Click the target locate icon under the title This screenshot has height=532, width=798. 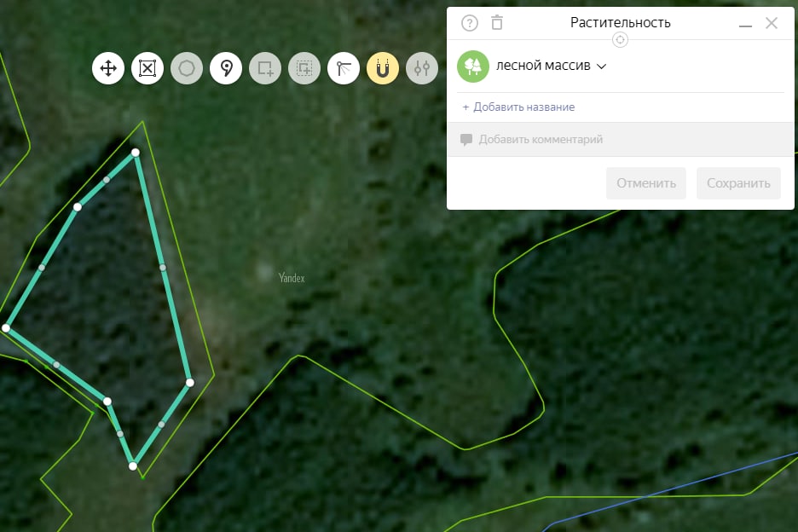[620, 40]
